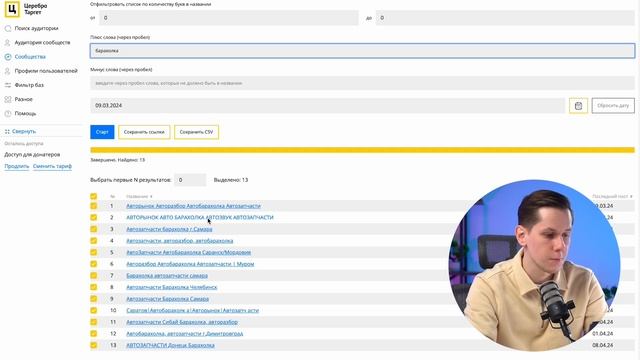Uncheck the checkbox for row 1

click(x=93, y=206)
